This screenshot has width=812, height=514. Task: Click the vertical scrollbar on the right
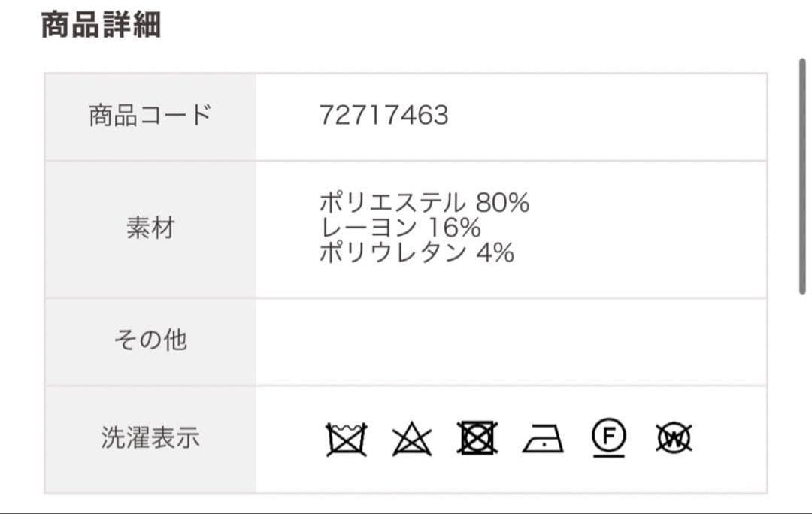(x=802, y=177)
